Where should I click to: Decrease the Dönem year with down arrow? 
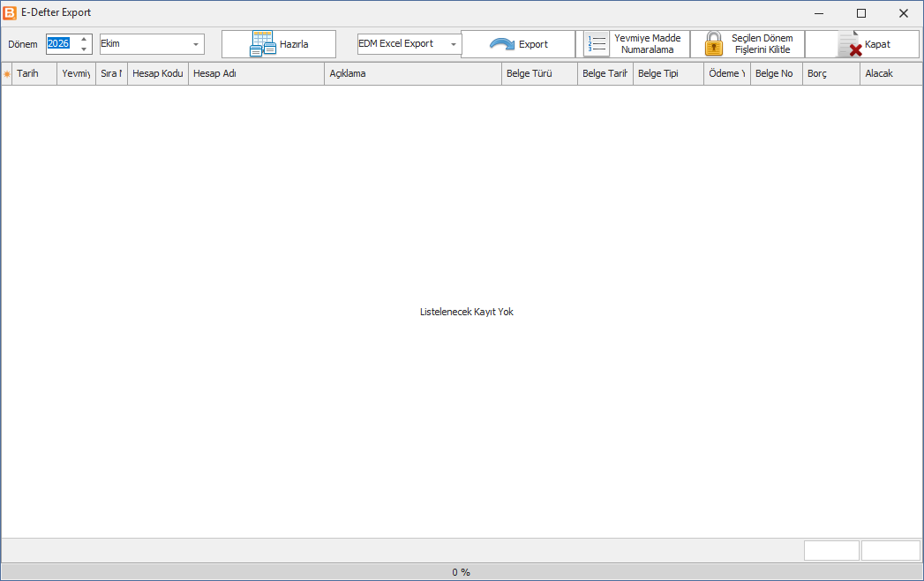coord(84,49)
